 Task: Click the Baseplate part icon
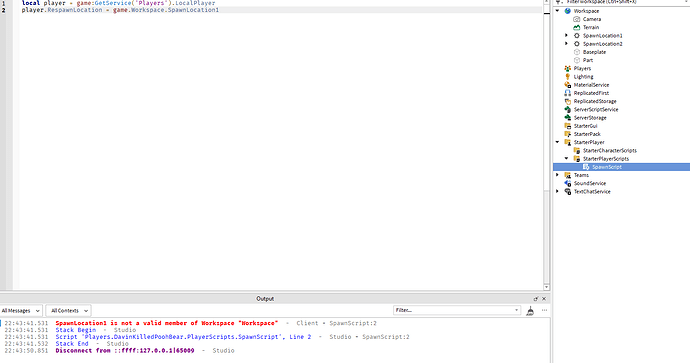(577, 52)
